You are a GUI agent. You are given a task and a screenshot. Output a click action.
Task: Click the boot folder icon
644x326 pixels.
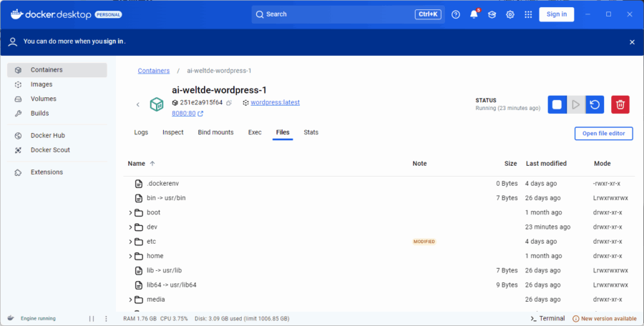coord(139,212)
